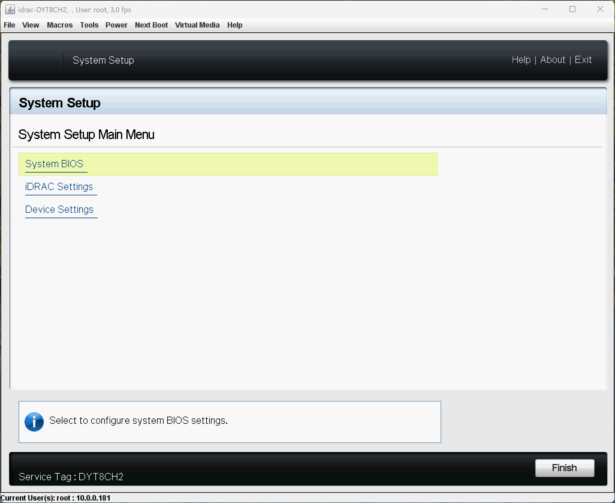Open the Next Boot menu
615x503 pixels.
(x=151, y=25)
